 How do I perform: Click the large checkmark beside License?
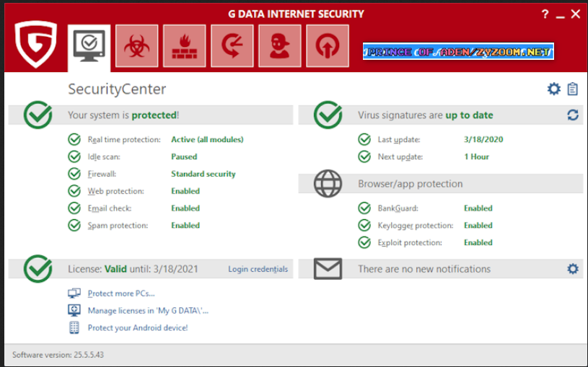(38, 269)
